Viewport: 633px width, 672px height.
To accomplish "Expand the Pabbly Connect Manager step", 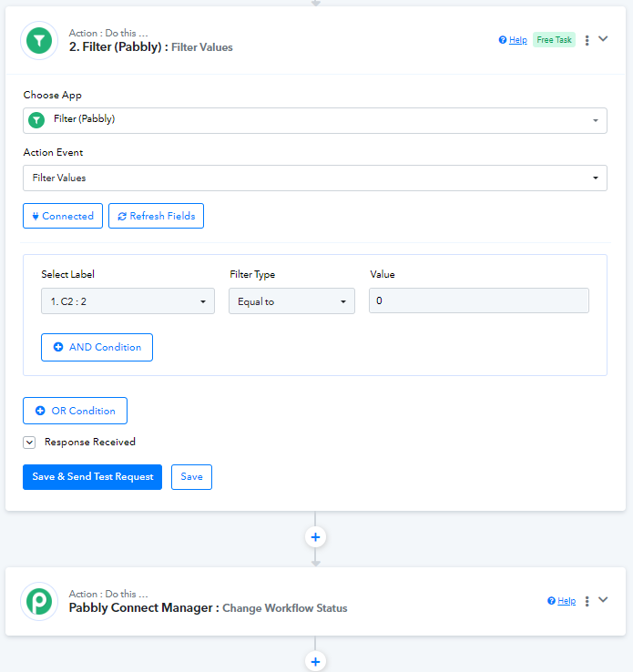I will [603, 600].
